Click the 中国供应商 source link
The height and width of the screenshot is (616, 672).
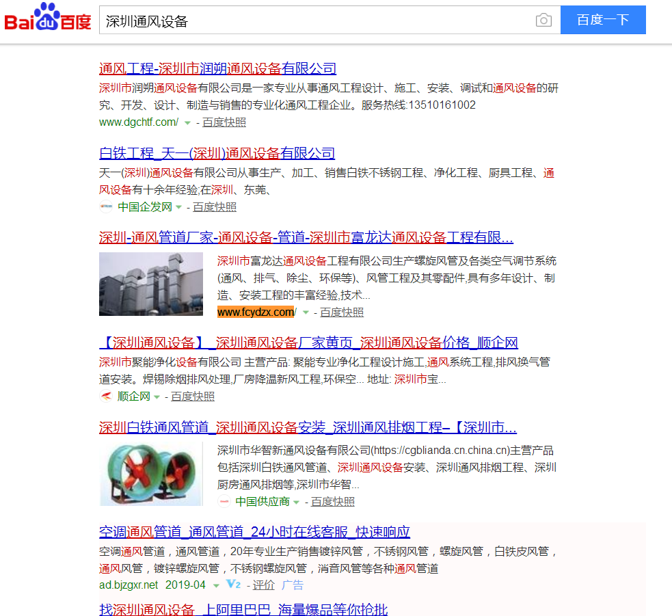[x=263, y=502]
